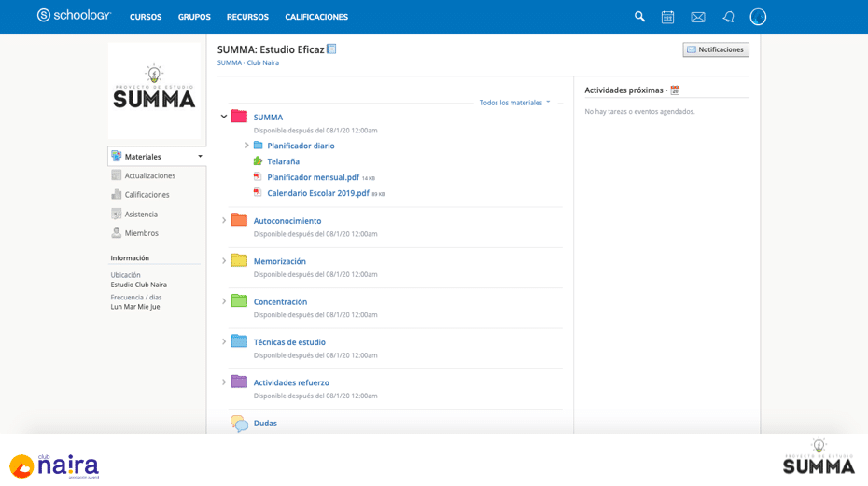
Task: Click the 'Lun Mar Mie Jue' frequency text
Action: [135, 307]
